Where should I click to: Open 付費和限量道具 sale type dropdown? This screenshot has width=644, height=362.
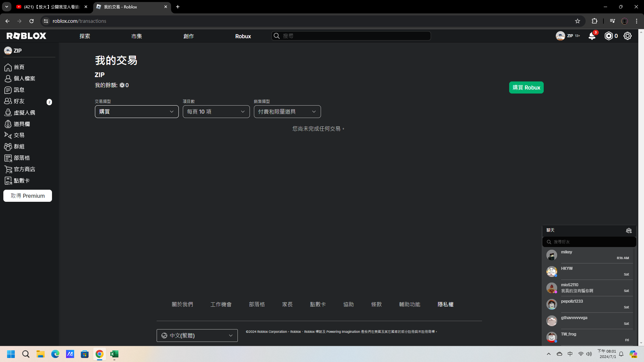pos(287,112)
